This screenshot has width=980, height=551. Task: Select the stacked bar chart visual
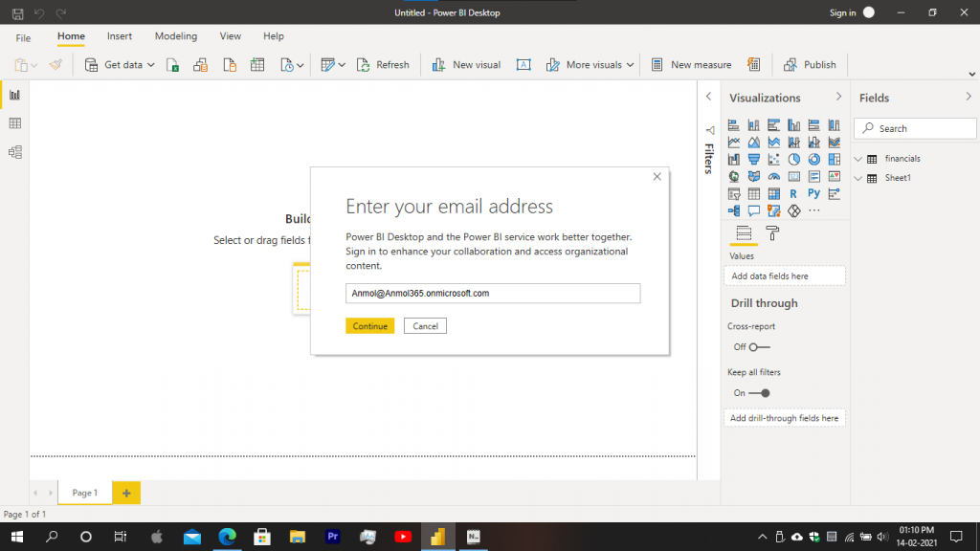point(734,125)
